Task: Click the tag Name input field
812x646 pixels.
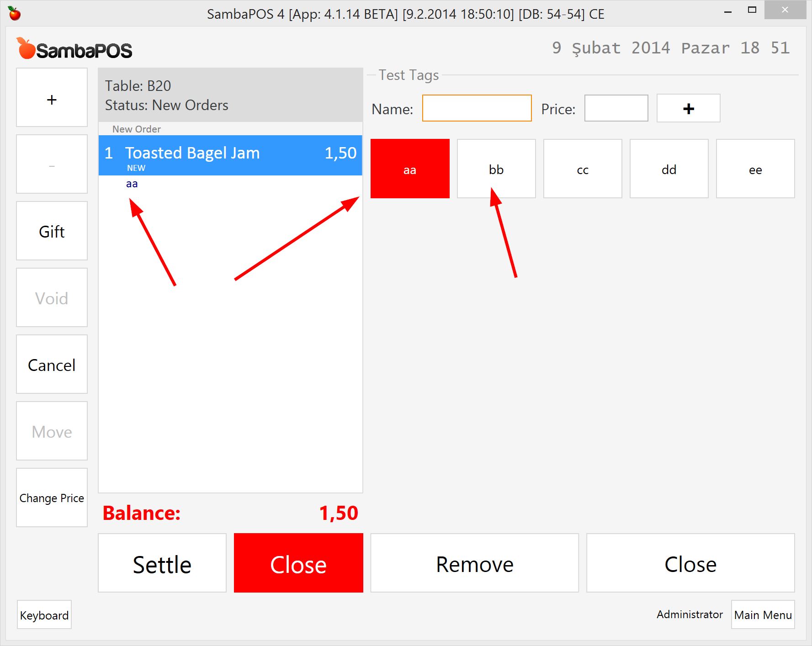Action: [476, 108]
